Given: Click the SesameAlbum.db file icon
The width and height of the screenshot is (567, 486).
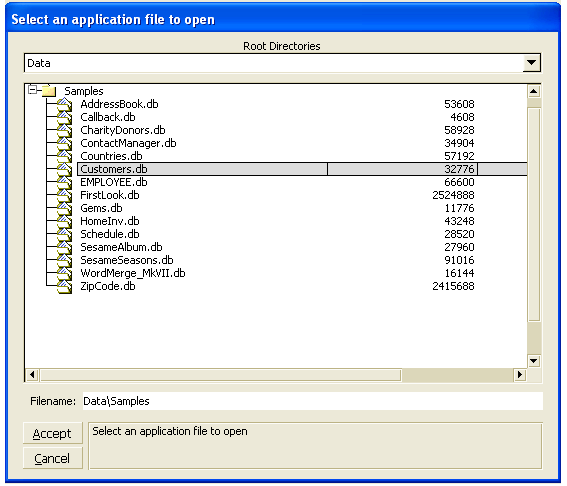Looking at the screenshot, I should coord(64,247).
